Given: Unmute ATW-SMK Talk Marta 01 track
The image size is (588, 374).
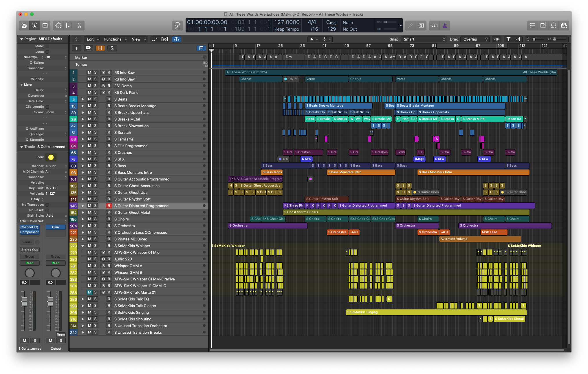Looking at the screenshot, I should [89, 292].
